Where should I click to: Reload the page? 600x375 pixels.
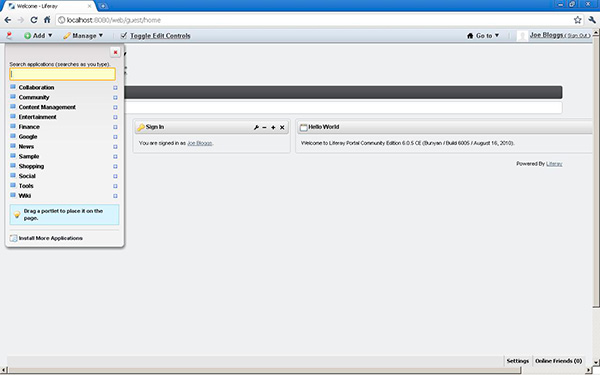(x=34, y=20)
